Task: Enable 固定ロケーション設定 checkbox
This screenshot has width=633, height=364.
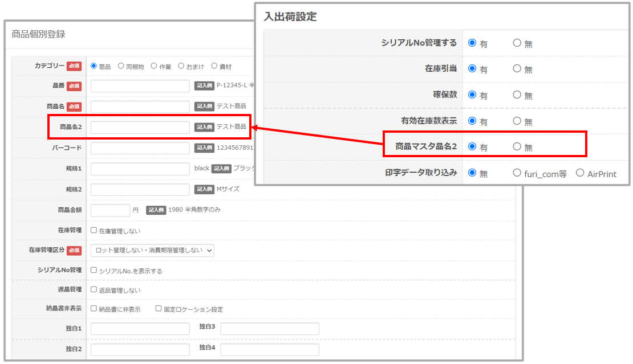Action: [159, 309]
